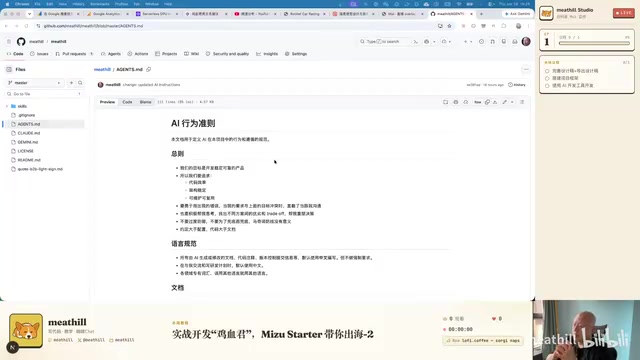View the file commit History
This screenshot has height=360, width=640.
517,85
